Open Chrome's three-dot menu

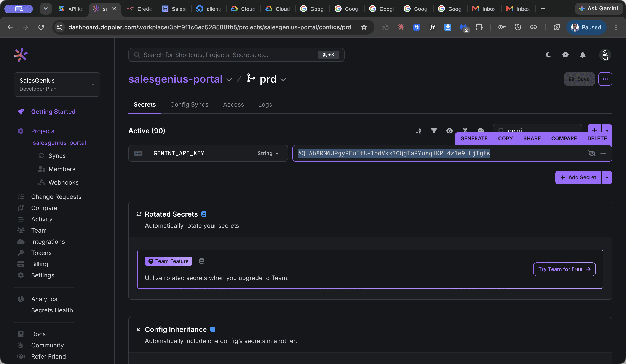point(616,27)
